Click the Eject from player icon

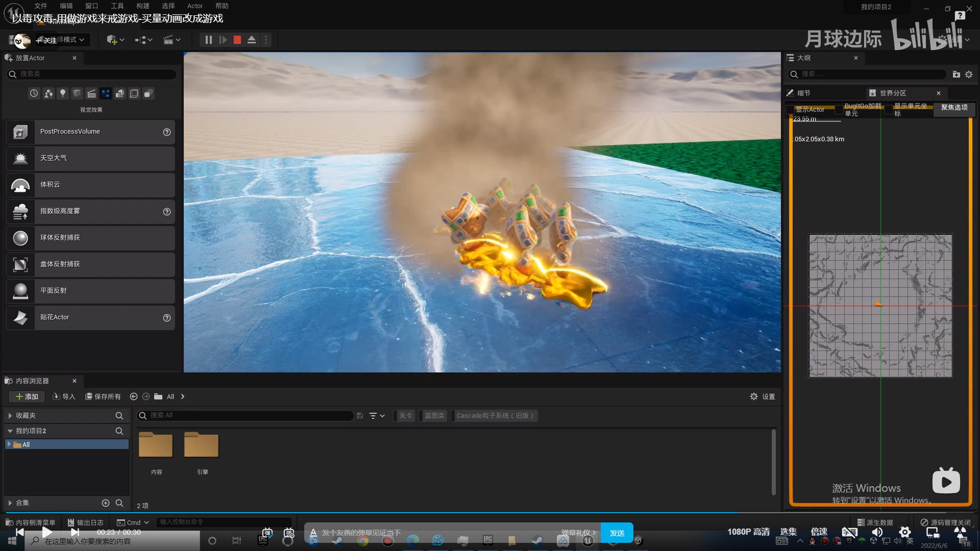pos(252,40)
